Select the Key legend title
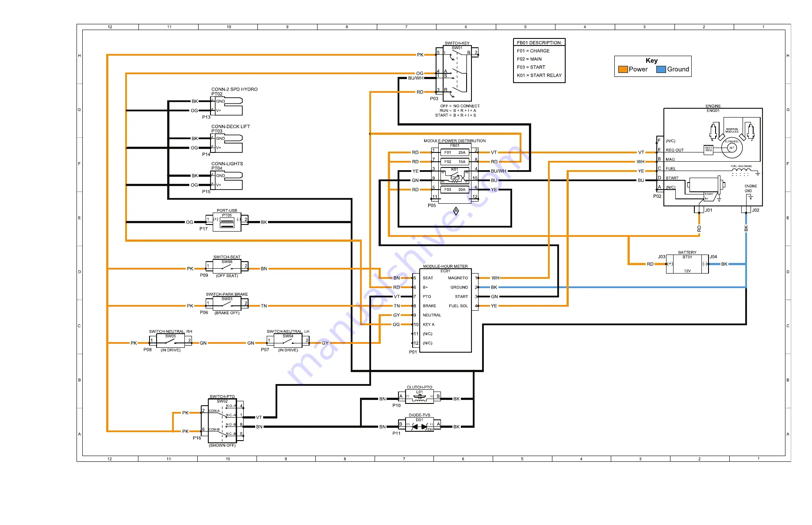This screenshot has height=525, width=812. pos(651,61)
